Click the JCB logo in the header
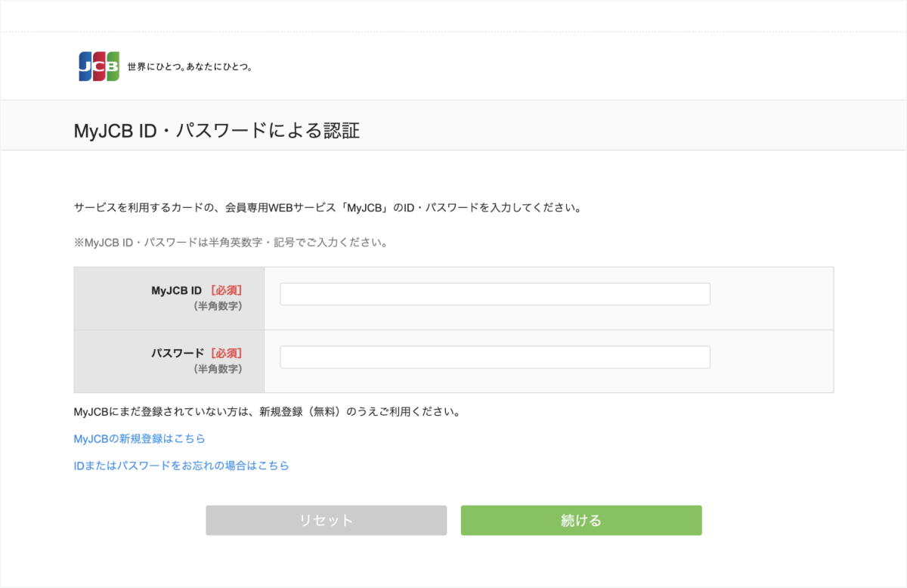907x588 pixels. coord(98,67)
